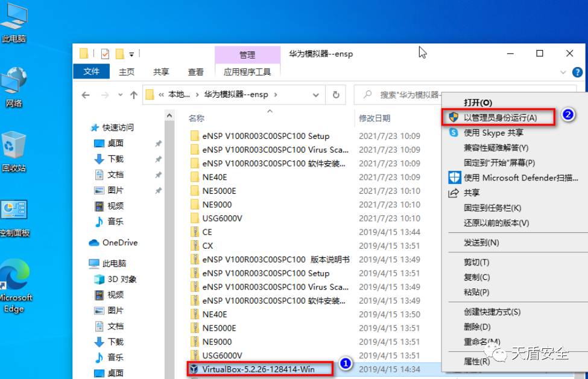Open Explorer help question mark icon
This screenshot has width=588, height=379.
[x=577, y=72]
